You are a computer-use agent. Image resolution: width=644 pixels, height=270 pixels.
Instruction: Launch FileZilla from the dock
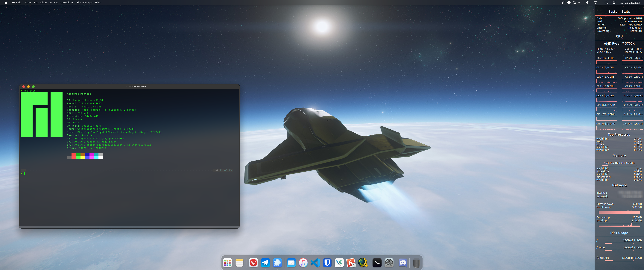coord(351,263)
